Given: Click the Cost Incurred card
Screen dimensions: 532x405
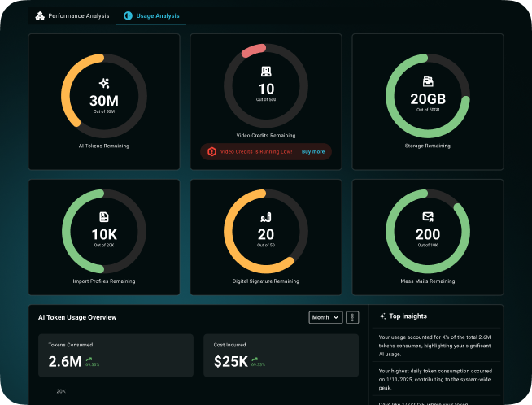Looking at the screenshot, I should (x=281, y=355).
